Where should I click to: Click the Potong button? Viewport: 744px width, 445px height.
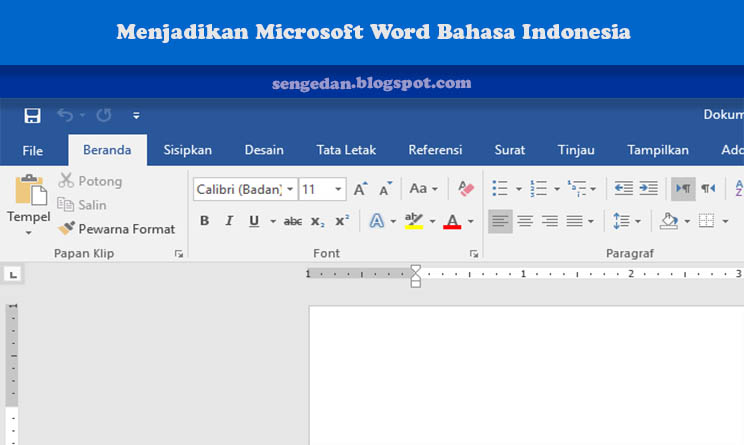[x=90, y=181]
